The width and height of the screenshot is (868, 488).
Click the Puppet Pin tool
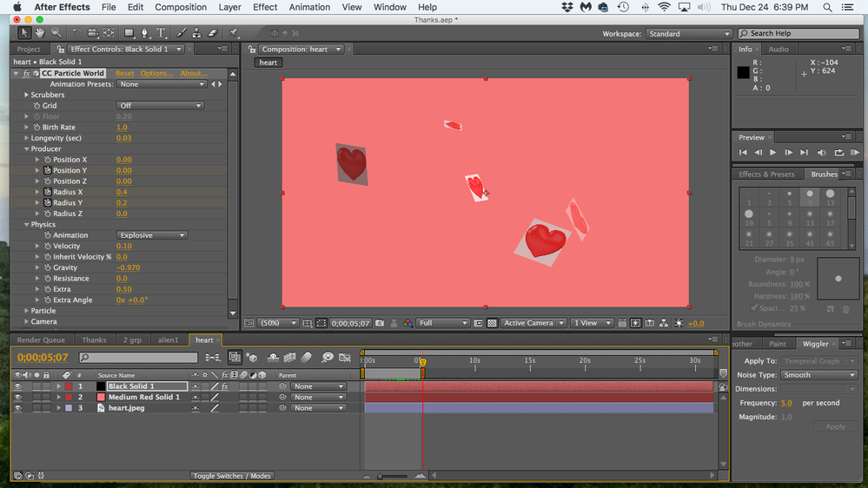click(235, 33)
